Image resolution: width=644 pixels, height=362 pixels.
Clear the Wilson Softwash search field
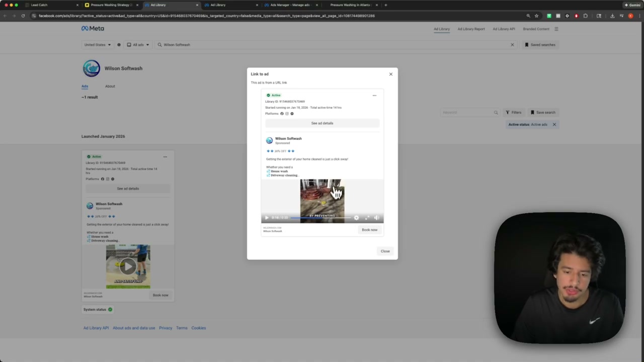pyautogui.click(x=512, y=45)
